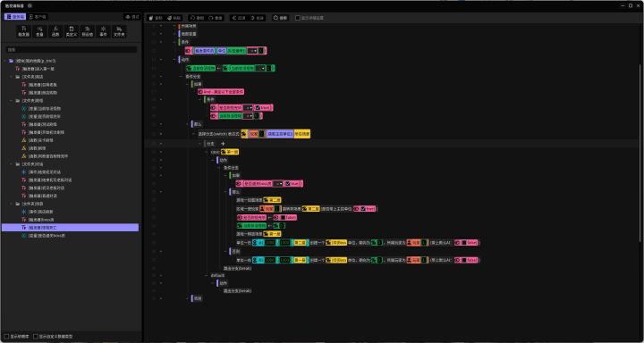Select the 变量 (variable) creation tool icon

[x=39, y=31]
